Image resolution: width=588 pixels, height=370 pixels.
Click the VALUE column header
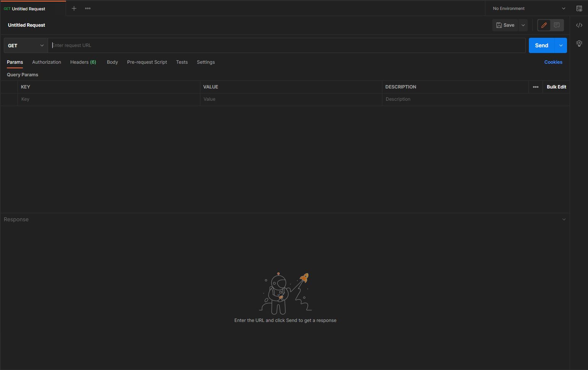pos(211,87)
